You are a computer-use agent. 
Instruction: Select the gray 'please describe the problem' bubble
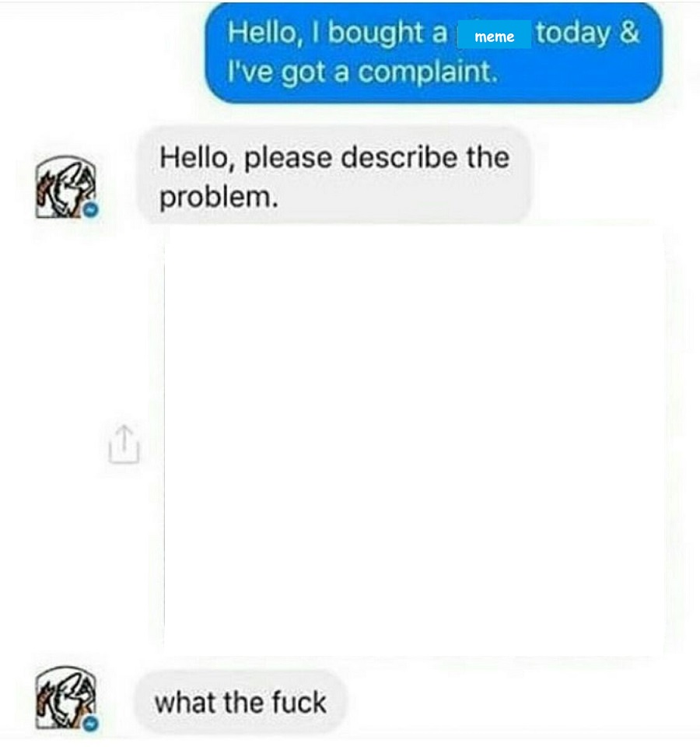pos(334,175)
